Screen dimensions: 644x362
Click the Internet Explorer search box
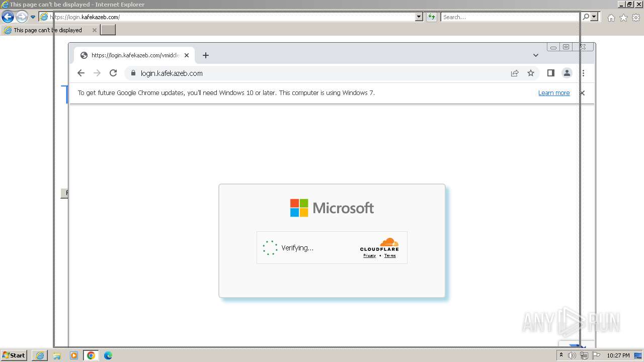(511, 17)
